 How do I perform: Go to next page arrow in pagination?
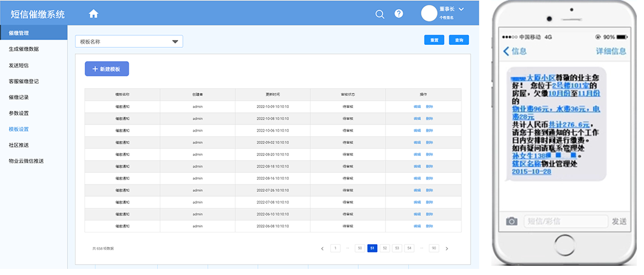pos(447,248)
